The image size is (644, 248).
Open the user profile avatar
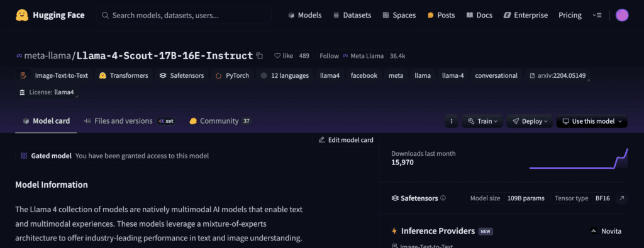622,15
